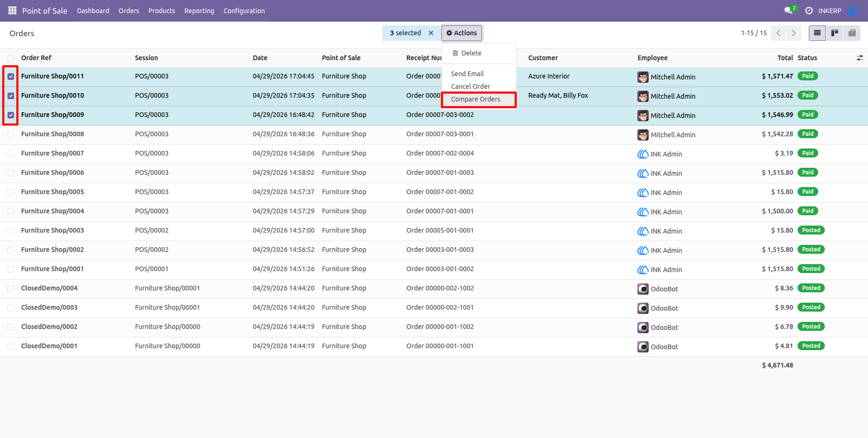
Task: Click the Posted status badge on ClosedDemo/0002
Action: [811, 327]
